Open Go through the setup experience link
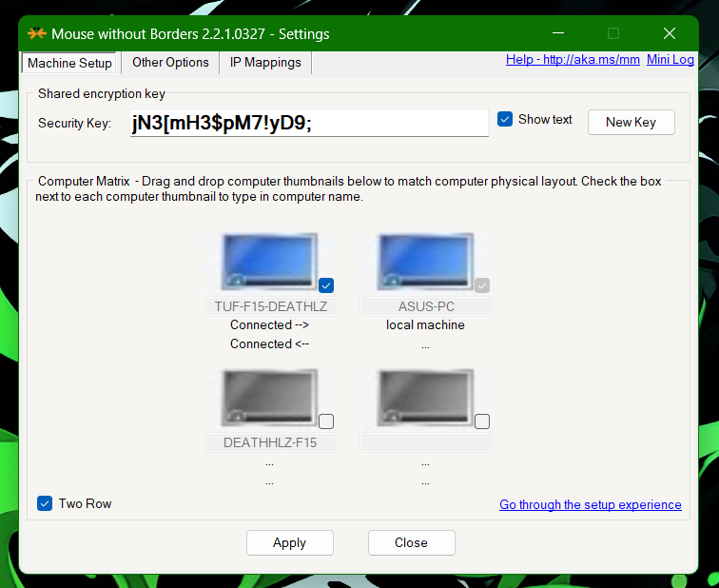This screenshot has width=719, height=588. [x=591, y=504]
